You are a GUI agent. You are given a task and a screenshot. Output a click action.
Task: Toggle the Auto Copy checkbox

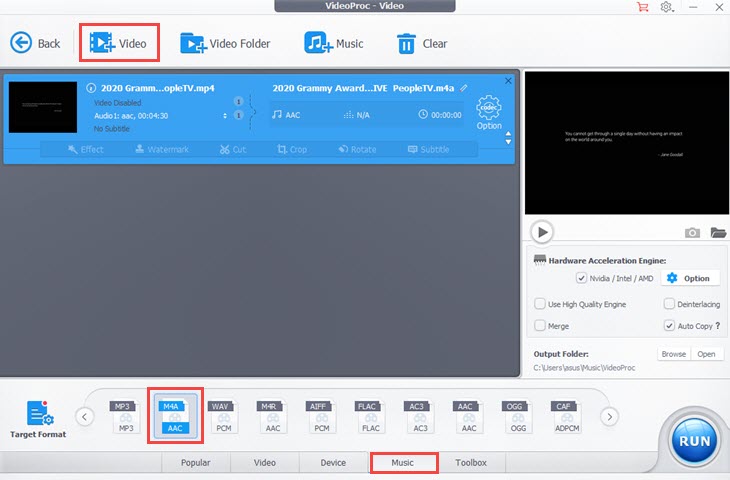[x=669, y=325]
